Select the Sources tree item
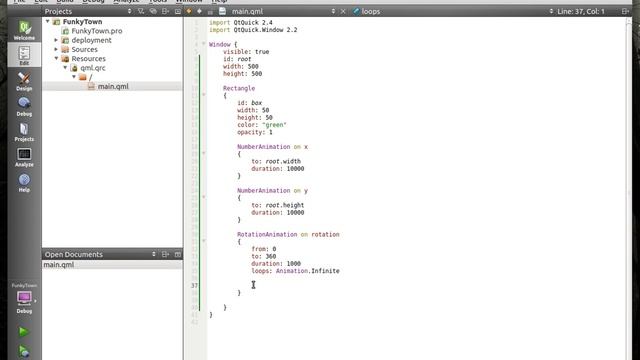The width and height of the screenshot is (640, 360). click(84, 49)
